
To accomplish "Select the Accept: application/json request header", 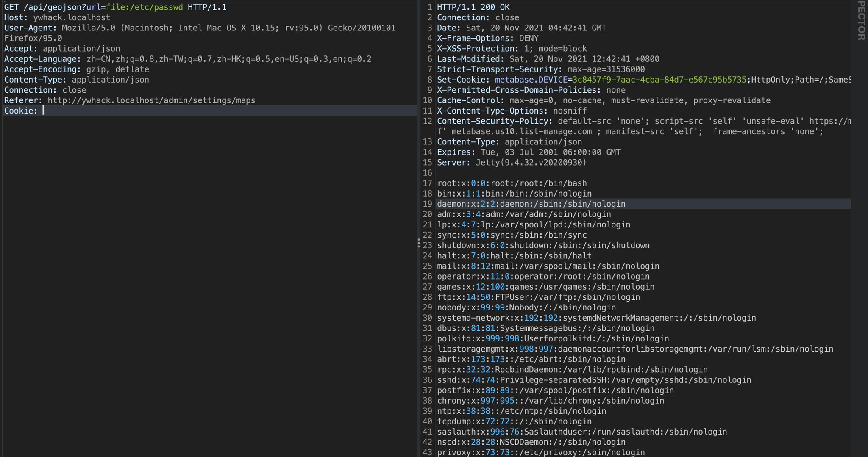I will [62, 49].
